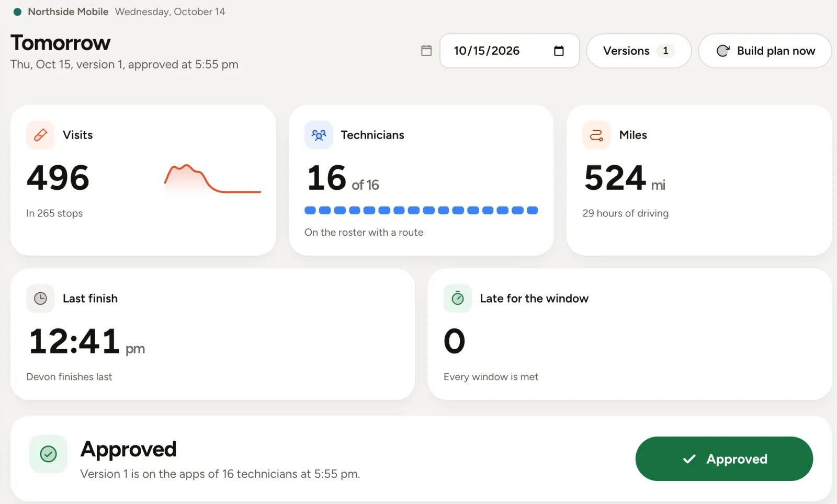Screen dimensions: 837x504
Task: Click the Build plan now button
Action: pos(765,51)
